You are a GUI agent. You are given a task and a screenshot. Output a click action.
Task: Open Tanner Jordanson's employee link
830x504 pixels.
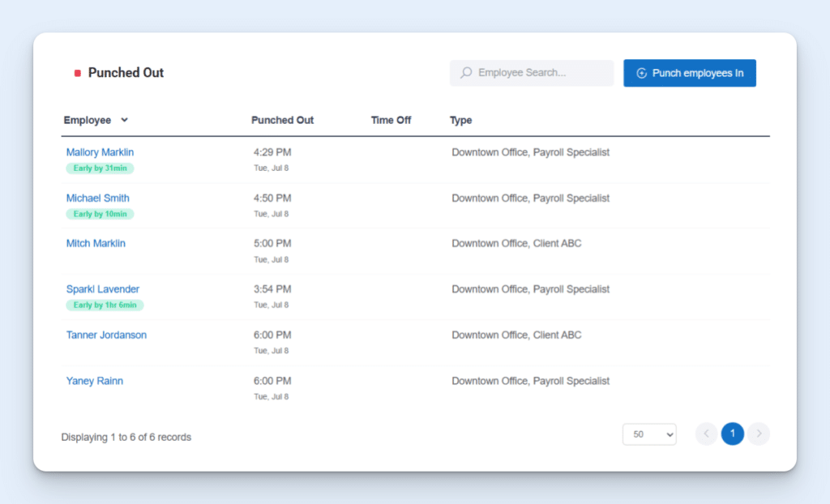tap(106, 335)
